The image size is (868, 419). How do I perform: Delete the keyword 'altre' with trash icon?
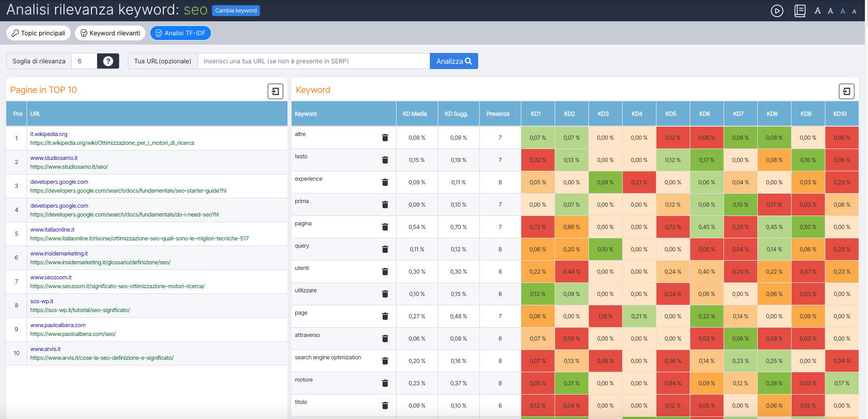385,138
